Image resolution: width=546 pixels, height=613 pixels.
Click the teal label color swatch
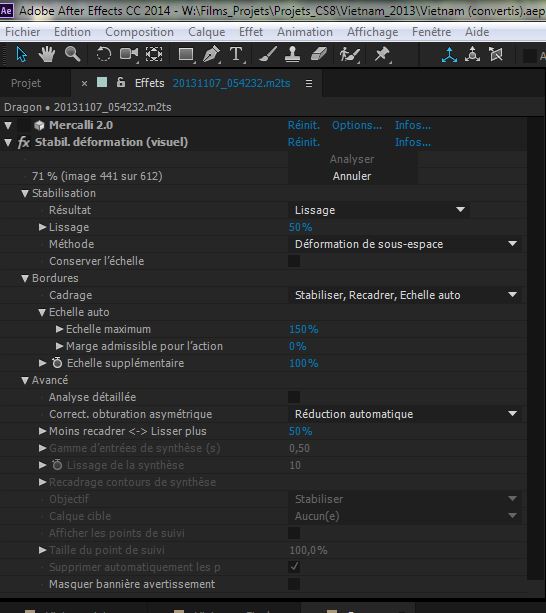click(102, 82)
